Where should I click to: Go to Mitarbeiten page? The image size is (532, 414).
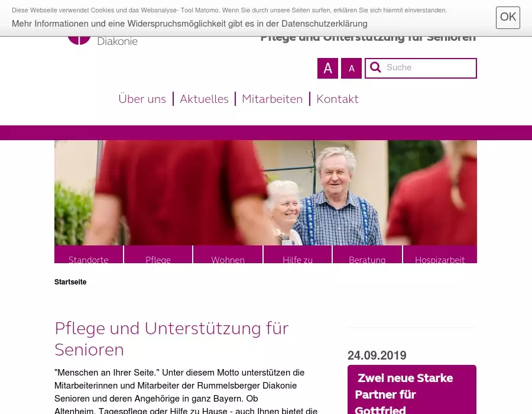[272, 99]
